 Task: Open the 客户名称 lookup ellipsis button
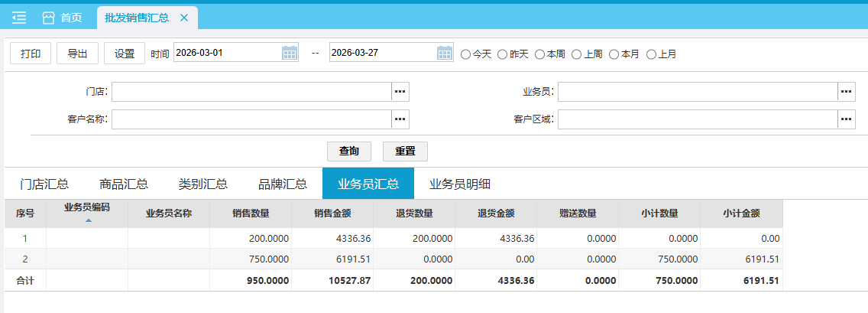(400, 119)
